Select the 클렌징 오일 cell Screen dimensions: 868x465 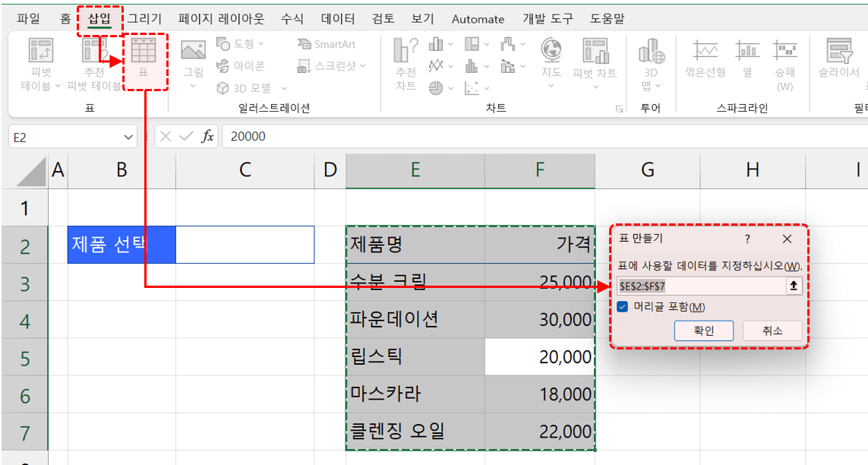pos(415,432)
